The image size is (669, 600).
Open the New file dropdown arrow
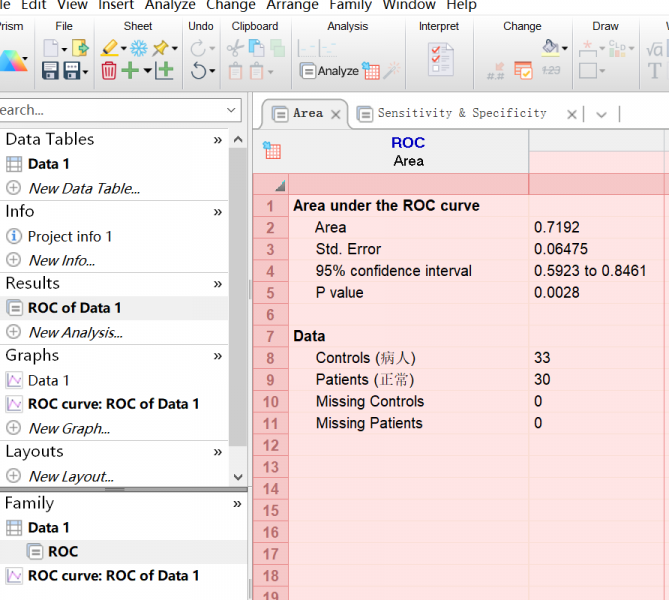click(64, 50)
